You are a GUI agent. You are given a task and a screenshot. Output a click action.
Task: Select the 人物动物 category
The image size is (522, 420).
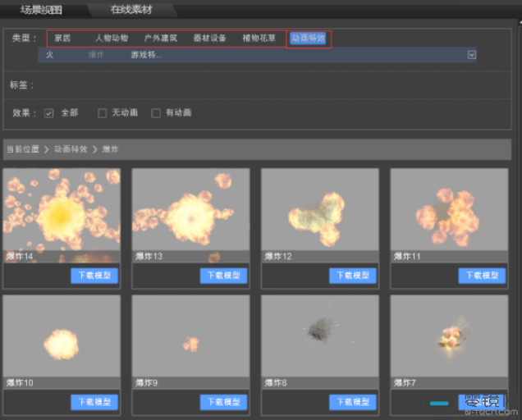pyautogui.click(x=112, y=39)
